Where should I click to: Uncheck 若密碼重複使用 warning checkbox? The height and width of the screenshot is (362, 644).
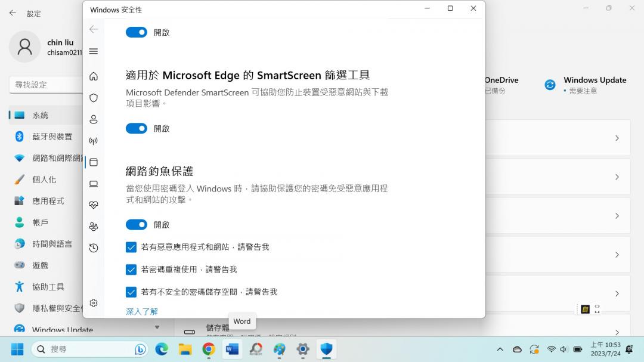(x=131, y=270)
